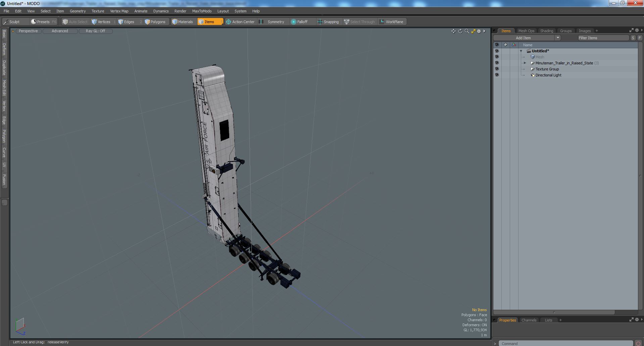Open the Vertex Map menu
644x346 pixels.
point(119,11)
